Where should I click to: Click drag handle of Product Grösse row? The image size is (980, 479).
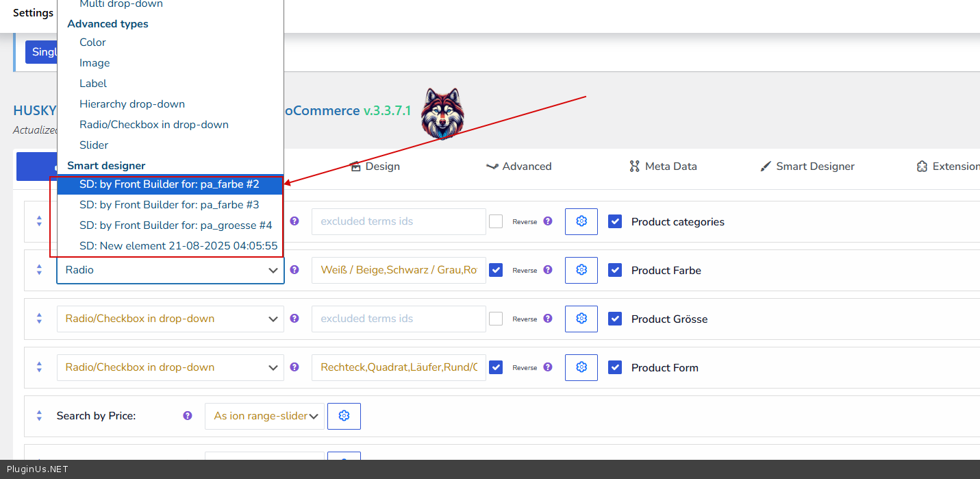click(39, 319)
